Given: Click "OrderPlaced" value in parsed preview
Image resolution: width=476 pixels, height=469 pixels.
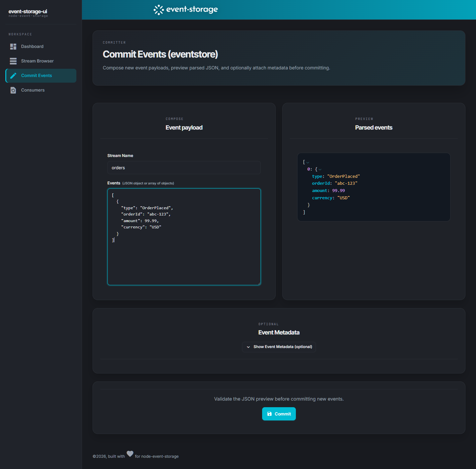Looking at the screenshot, I should (343, 176).
